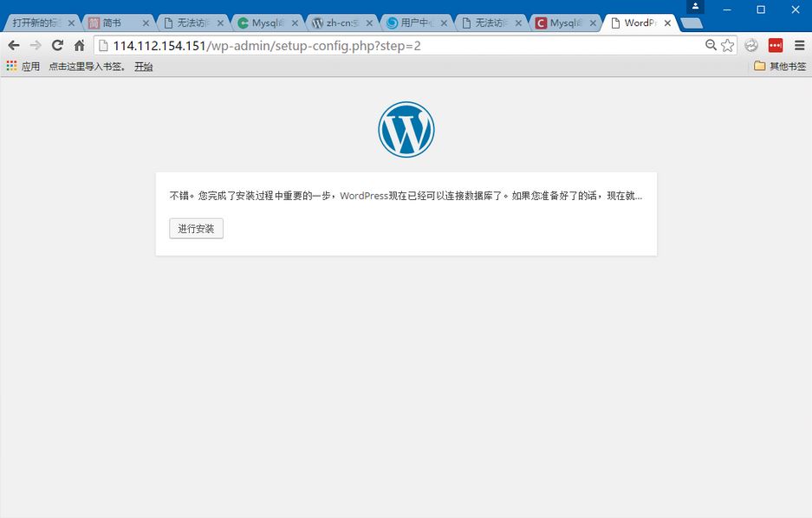Bookmark this page with the star icon
This screenshot has width=812, height=518.
click(x=728, y=46)
